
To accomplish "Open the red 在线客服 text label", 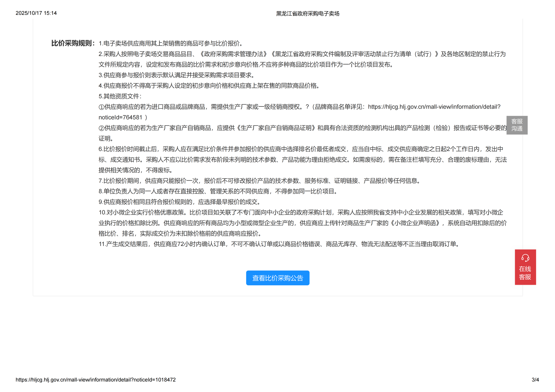I will tap(525, 273).
